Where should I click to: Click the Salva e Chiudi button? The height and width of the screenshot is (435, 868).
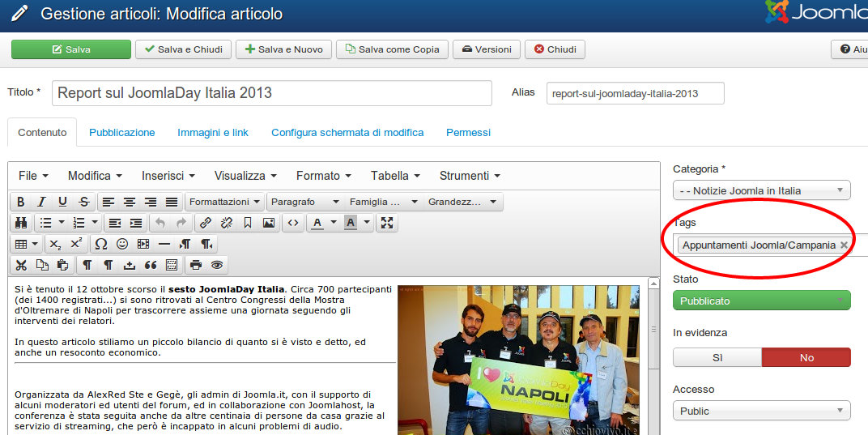coord(183,49)
